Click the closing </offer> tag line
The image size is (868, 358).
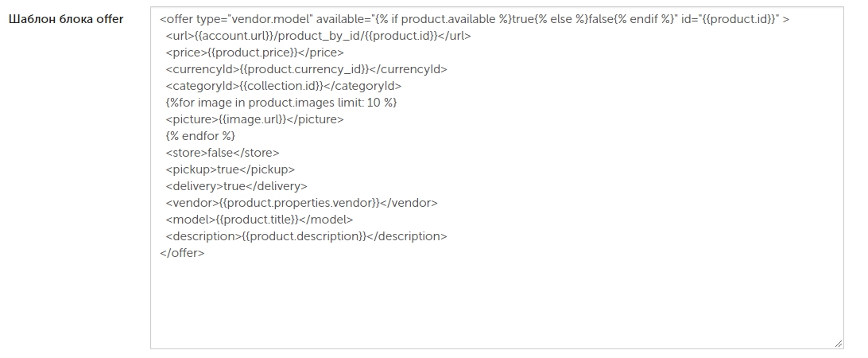(182, 253)
